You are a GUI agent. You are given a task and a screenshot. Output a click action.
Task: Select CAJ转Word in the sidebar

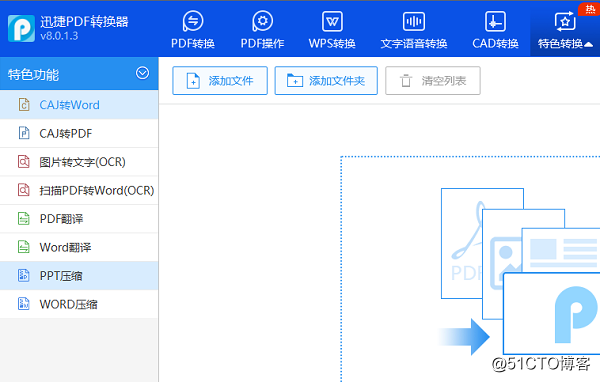(x=79, y=105)
